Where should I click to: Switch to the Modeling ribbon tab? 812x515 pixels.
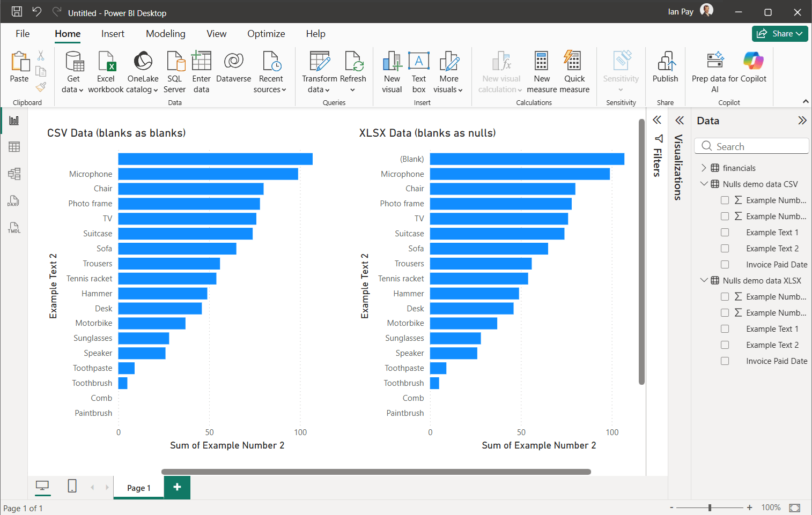coord(165,34)
